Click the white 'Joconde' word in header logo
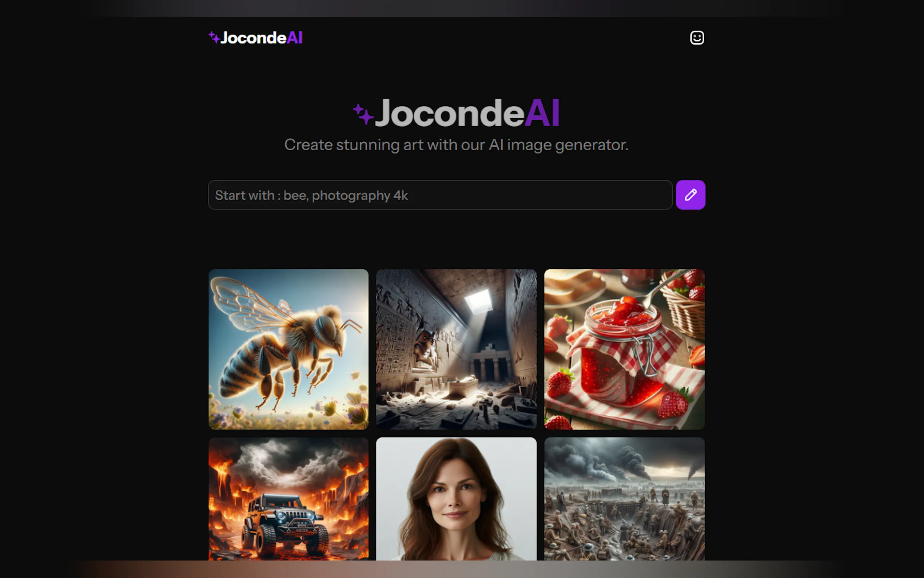Viewport: 924px width, 578px height. coord(253,38)
